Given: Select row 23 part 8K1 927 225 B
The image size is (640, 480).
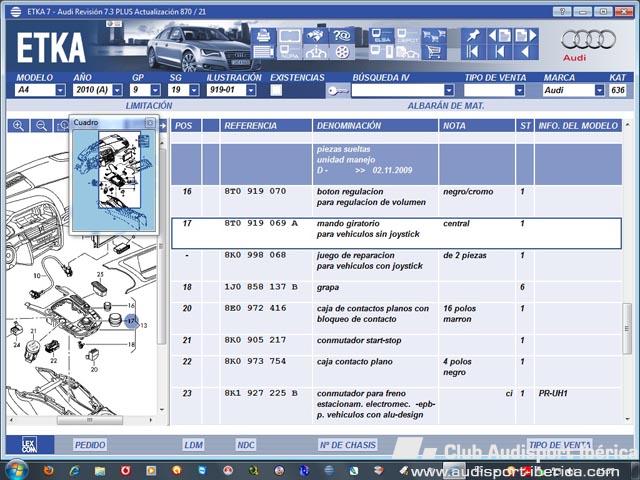Looking at the screenshot, I should 396,404.
